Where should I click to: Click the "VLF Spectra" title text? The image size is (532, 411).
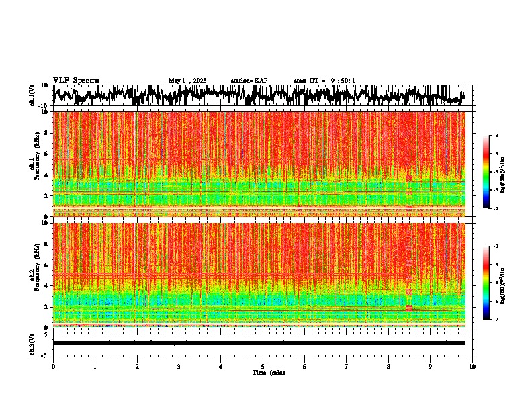pos(76,81)
